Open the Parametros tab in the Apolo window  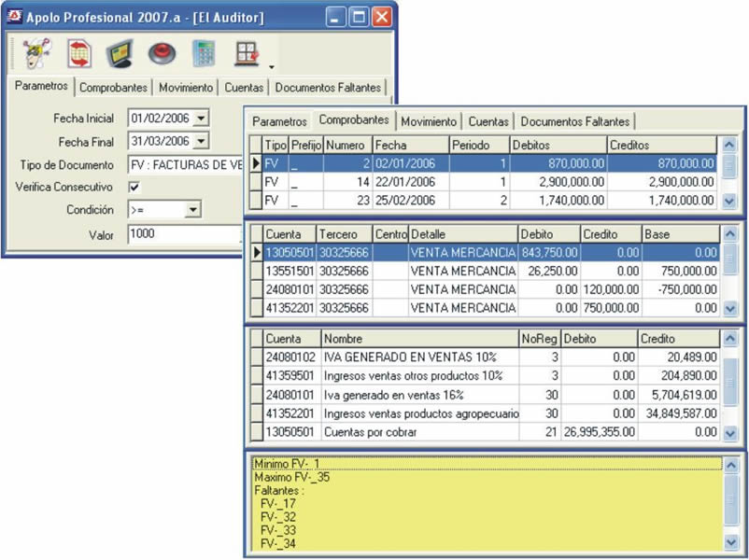coord(41,86)
